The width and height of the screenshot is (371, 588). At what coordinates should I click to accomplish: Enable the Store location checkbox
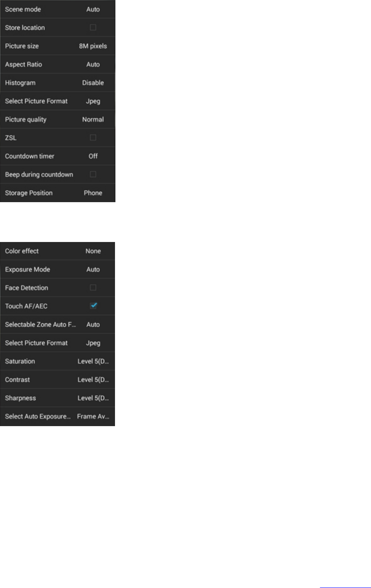click(93, 28)
